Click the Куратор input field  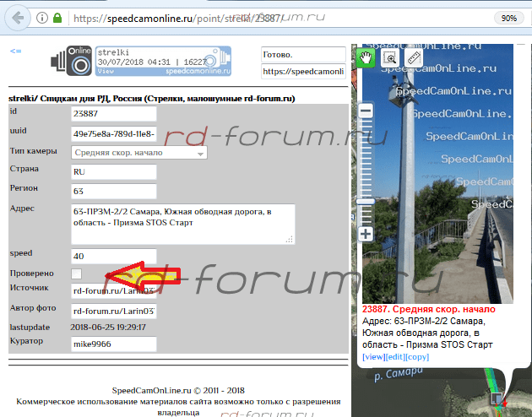pyautogui.click(x=114, y=344)
